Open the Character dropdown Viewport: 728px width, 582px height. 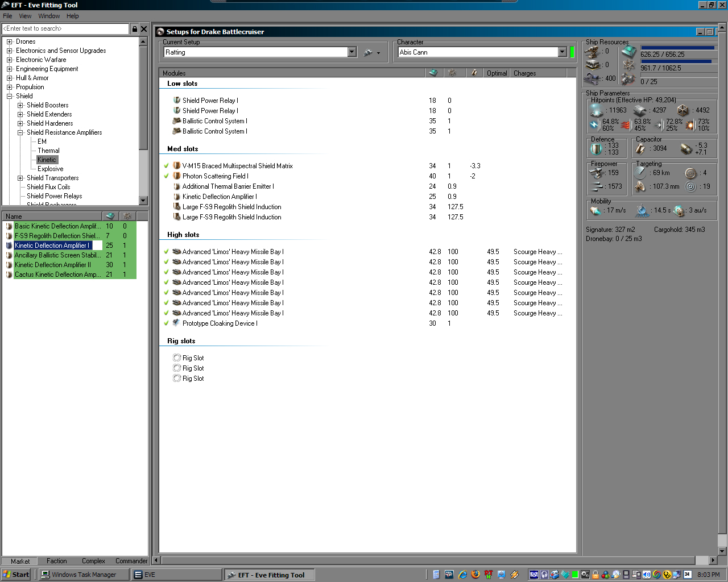[x=562, y=52]
